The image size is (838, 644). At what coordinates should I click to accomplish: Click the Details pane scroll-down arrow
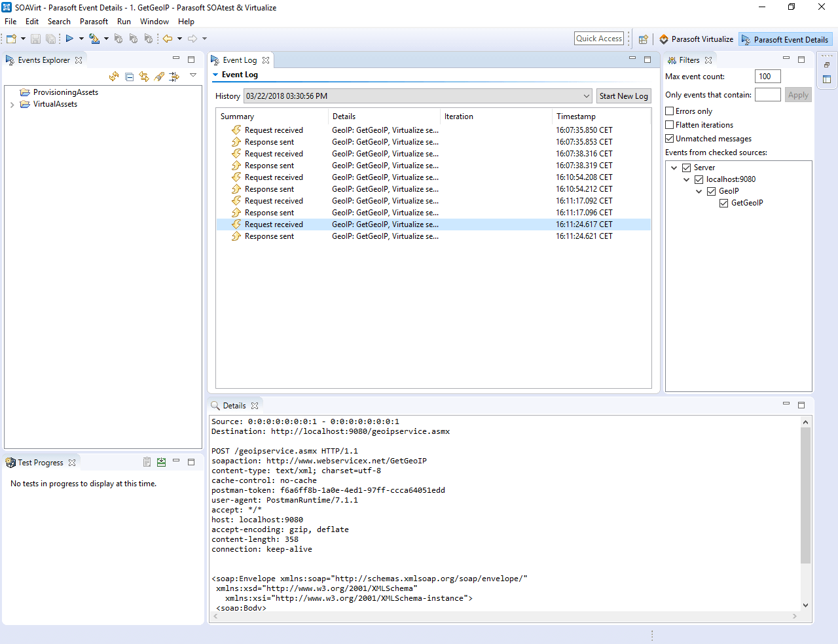point(805,605)
